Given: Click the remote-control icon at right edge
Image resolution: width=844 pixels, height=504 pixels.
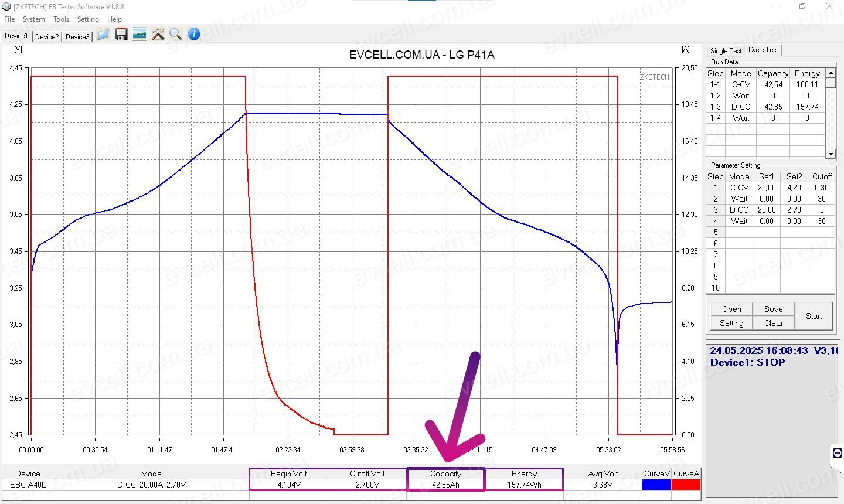Looking at the screenshot, I should 837,453.
